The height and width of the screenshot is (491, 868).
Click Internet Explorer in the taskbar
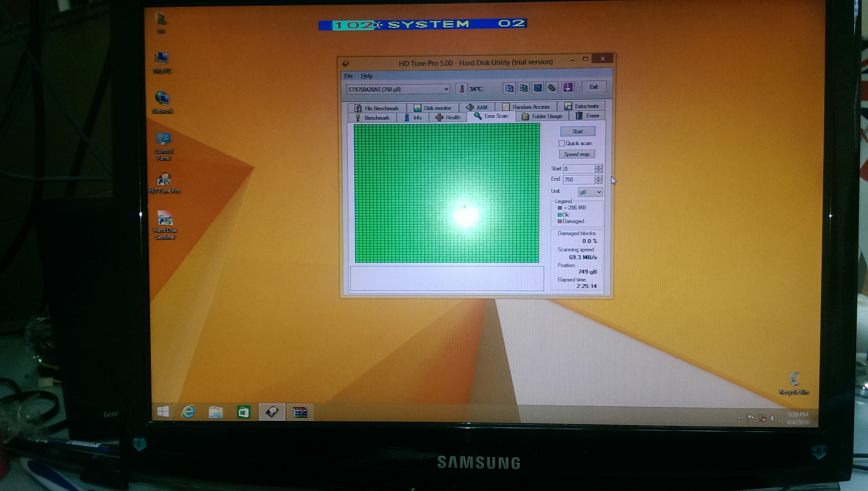pos(188,412)
